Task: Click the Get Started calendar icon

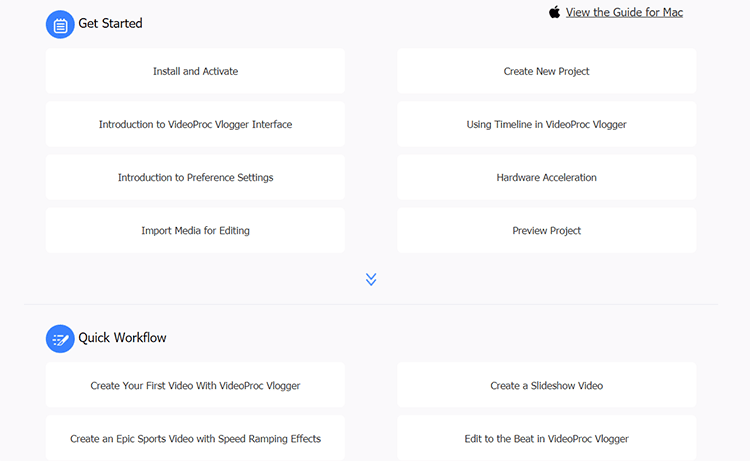Action: 60,24
